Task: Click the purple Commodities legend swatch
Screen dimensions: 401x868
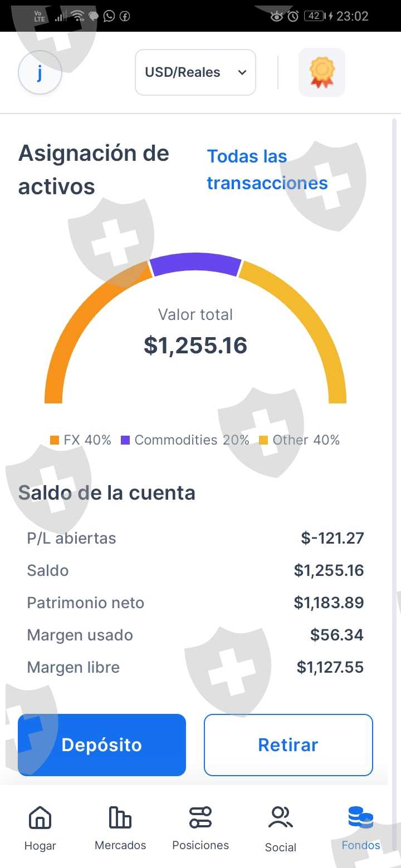Action: tap(125, 440)
